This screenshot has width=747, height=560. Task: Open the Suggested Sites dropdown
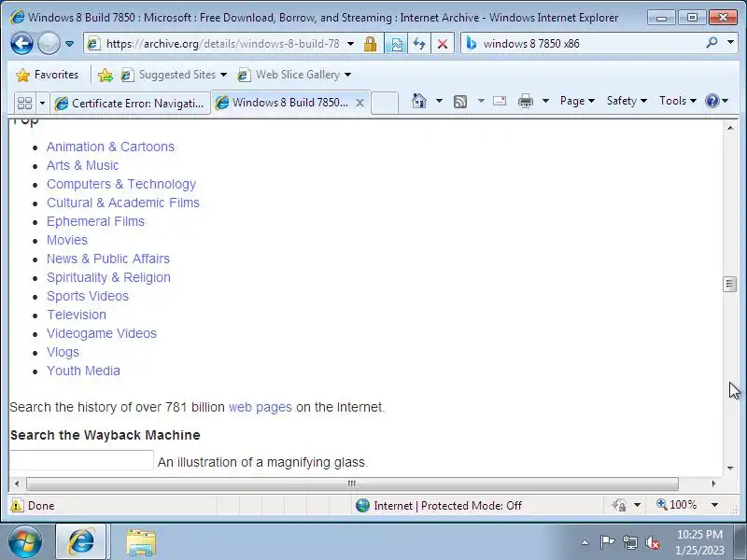(174, 75)
